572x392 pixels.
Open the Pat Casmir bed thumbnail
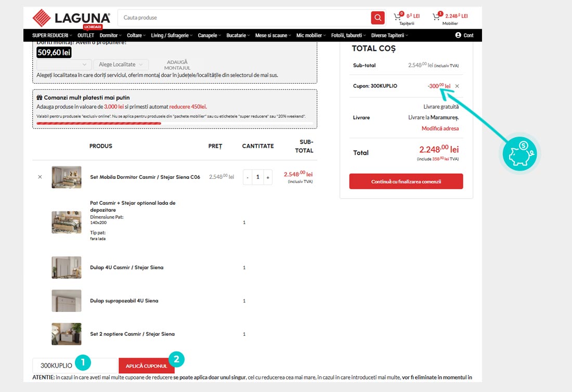click(67, 222)
